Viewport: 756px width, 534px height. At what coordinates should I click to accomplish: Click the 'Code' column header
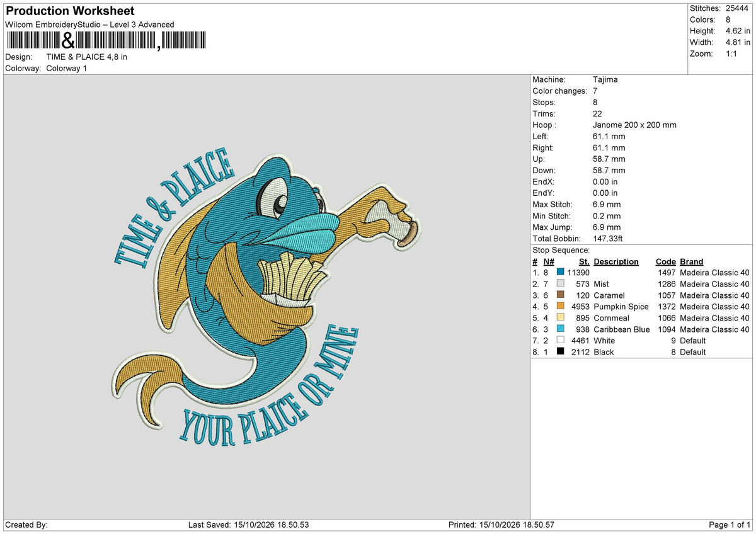[665, 261]
